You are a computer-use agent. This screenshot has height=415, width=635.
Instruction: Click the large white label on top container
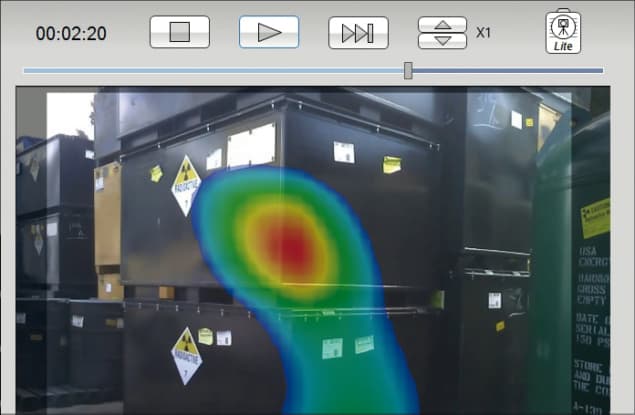pyautogui.click(x=251, y=145)
